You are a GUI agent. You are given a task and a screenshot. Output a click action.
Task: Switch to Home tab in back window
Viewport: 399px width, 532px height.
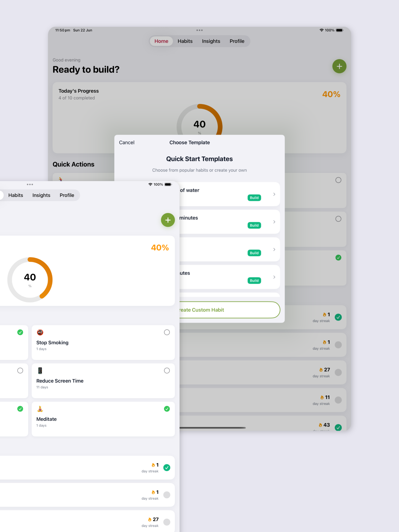(161, 41)
